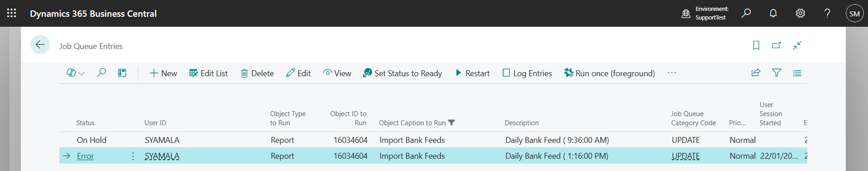868x171 pixels.
Task: Select Run once (foreground) action
Action: [609, 73]
